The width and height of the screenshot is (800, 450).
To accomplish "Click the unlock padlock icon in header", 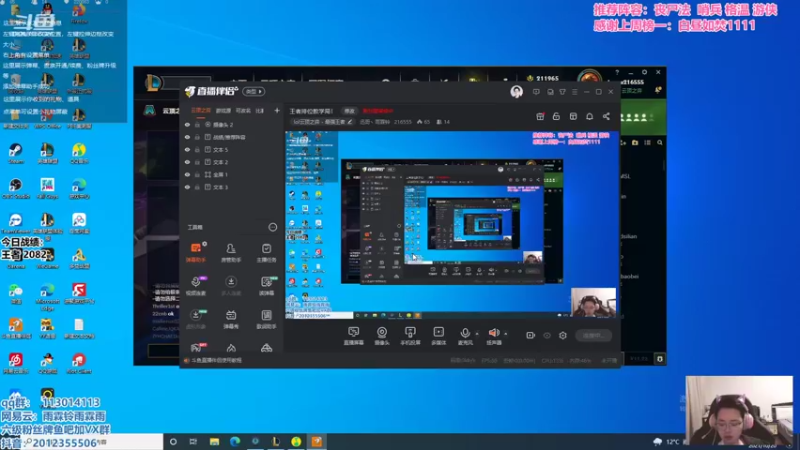I will pos(556,116).
